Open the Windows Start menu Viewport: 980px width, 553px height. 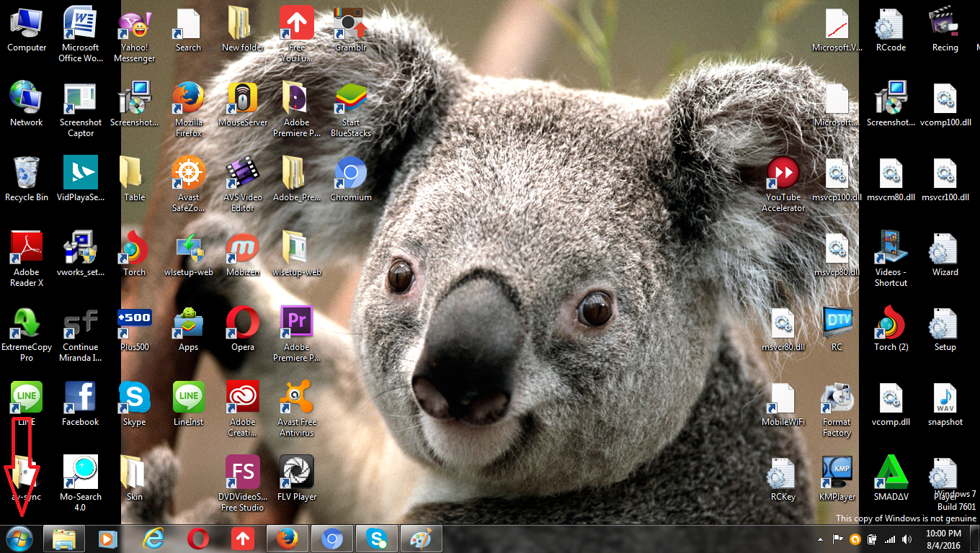[x=19, y=539]
